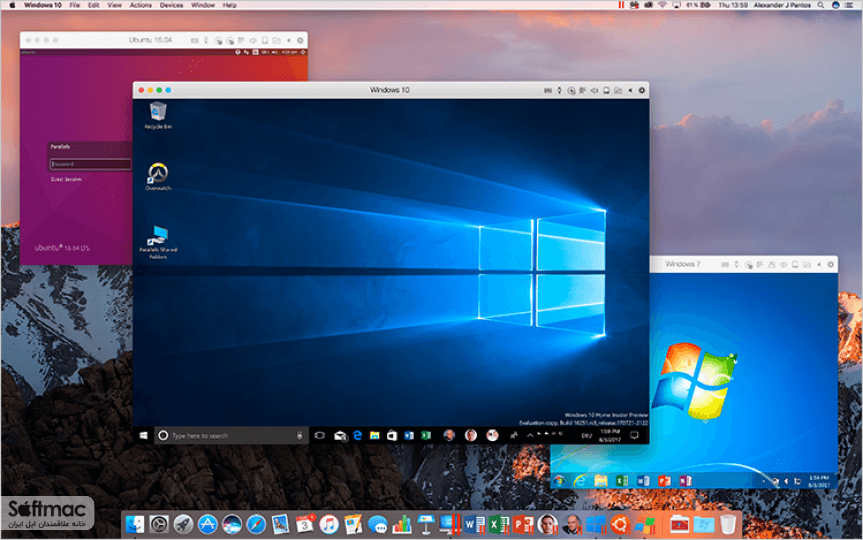
Task: Open shared folder icon in Windows 10 window toolbar
Action: pos(618,90)
